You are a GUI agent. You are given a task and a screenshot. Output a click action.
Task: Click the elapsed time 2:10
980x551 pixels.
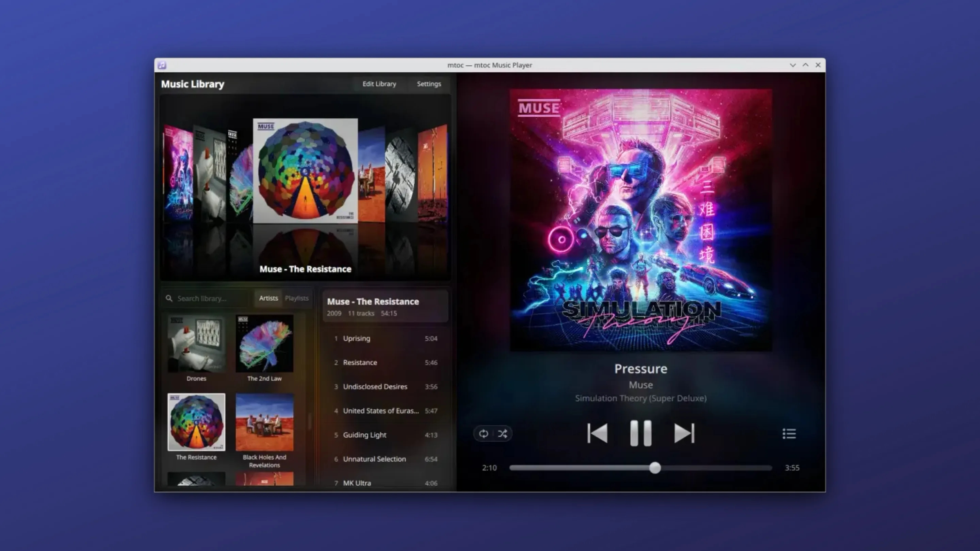[489, 468]
